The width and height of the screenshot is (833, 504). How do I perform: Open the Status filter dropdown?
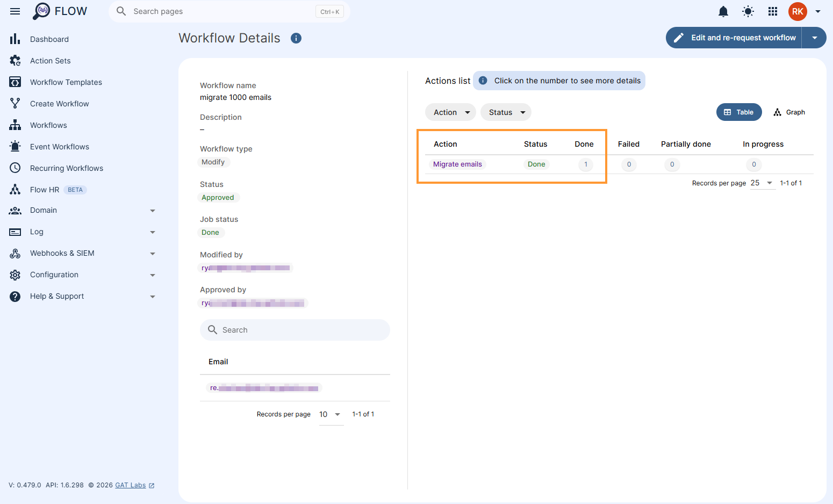tap(506, 112)
